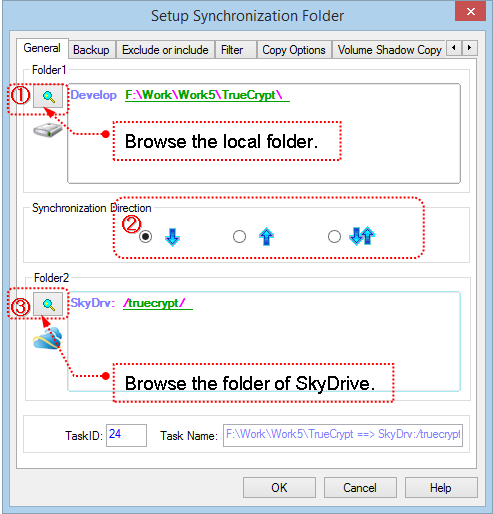
Task: Click the Task Name input field
Action: click(343, 435)
